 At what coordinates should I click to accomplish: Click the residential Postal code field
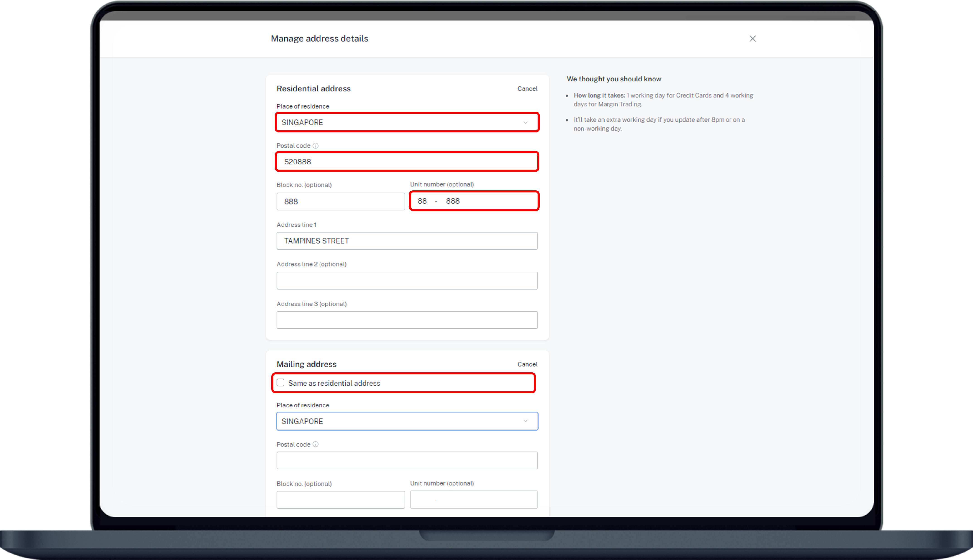(407, 162)
